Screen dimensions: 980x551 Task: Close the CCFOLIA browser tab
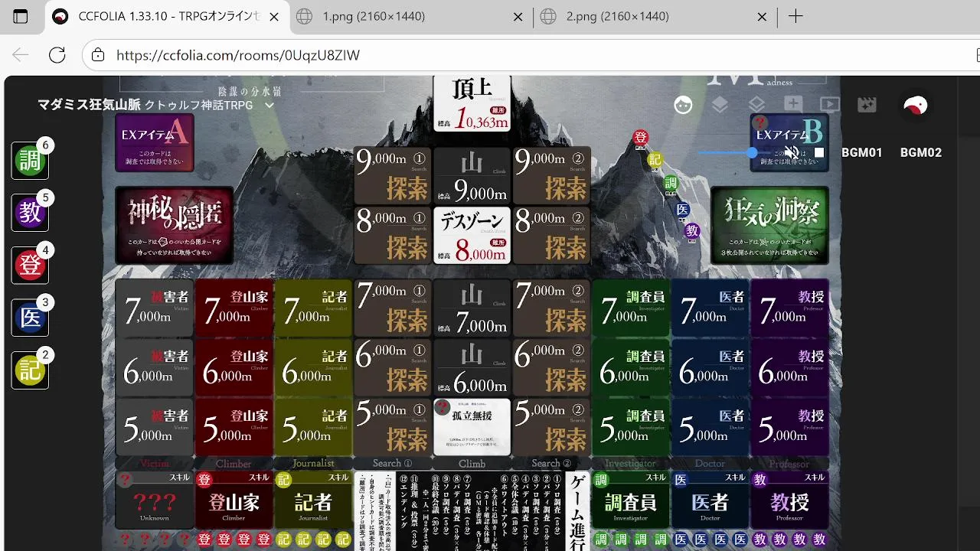(x=275, y=17)
